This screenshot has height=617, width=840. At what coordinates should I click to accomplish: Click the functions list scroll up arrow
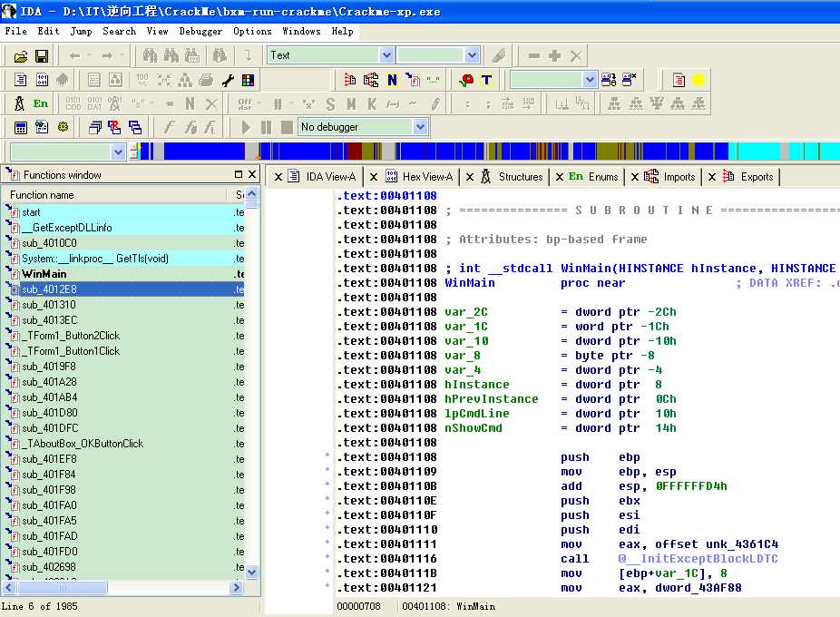click(x=252, y=194)
